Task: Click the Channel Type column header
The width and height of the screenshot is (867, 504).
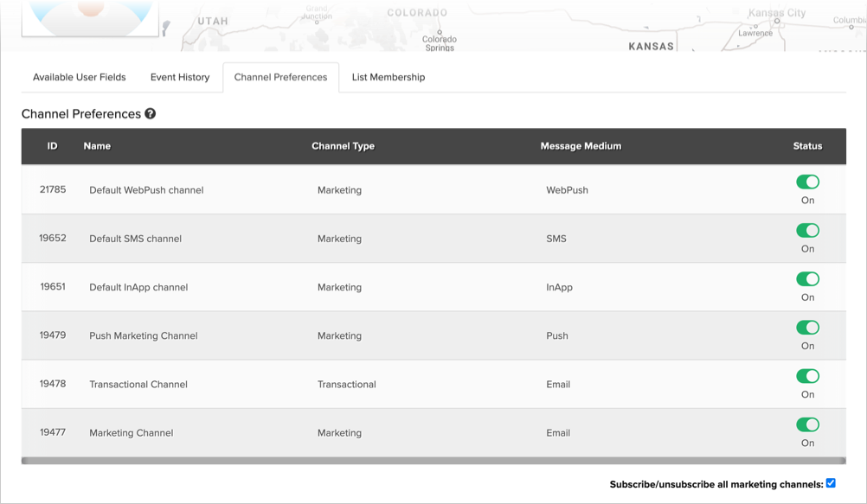Action: (343, 146)
